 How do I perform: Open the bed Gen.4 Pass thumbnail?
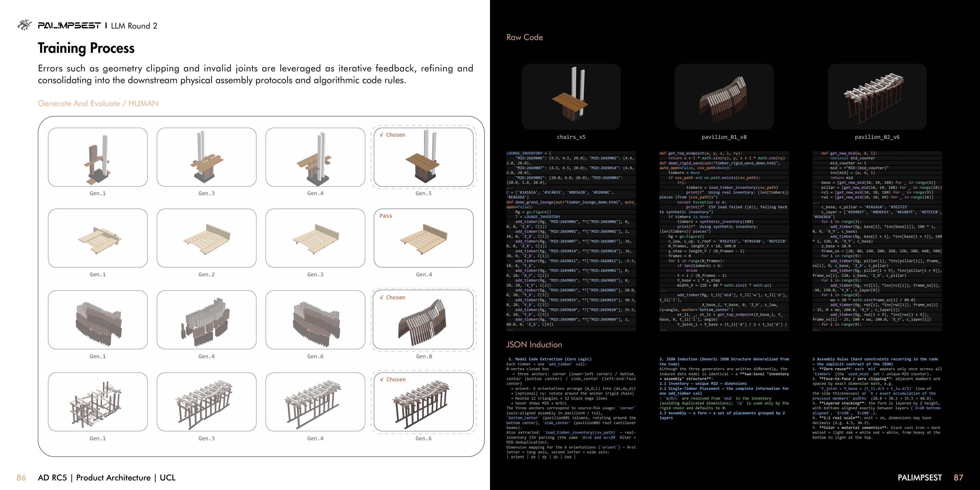pos(423,238)
